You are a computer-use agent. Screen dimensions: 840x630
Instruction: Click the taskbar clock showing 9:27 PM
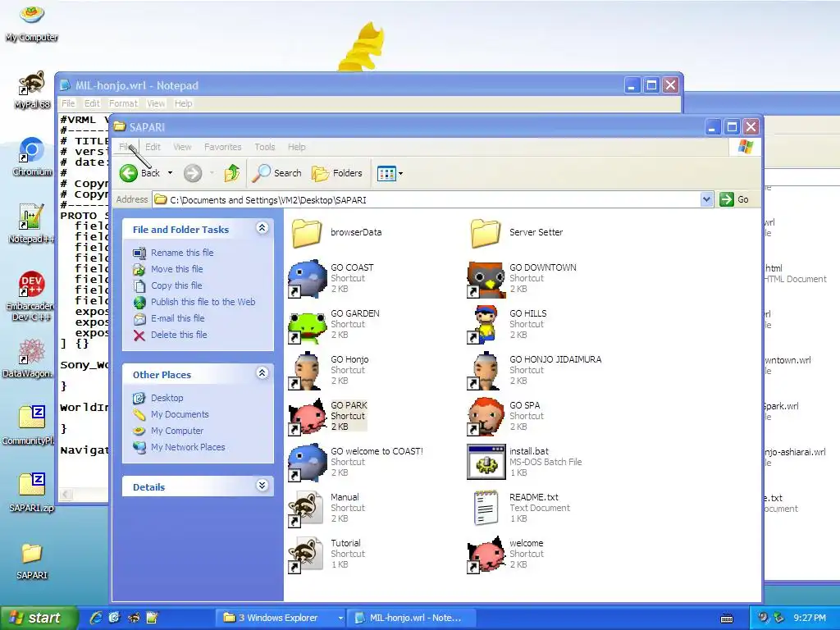(810, 618)
